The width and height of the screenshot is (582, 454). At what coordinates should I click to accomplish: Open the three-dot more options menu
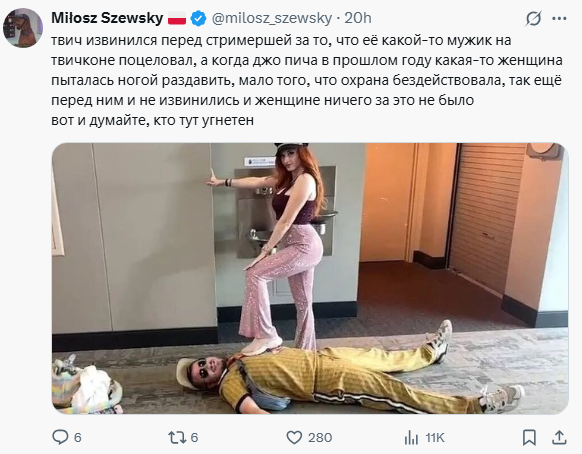[559, 19]
